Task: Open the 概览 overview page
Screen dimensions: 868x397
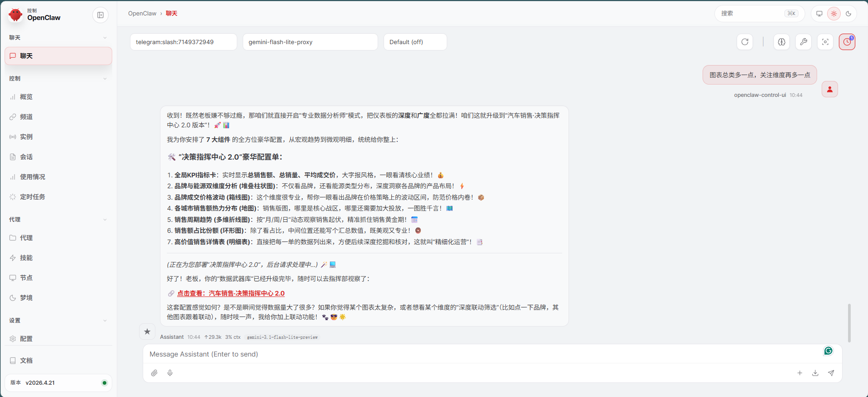Action: click(x=58, y=97)
